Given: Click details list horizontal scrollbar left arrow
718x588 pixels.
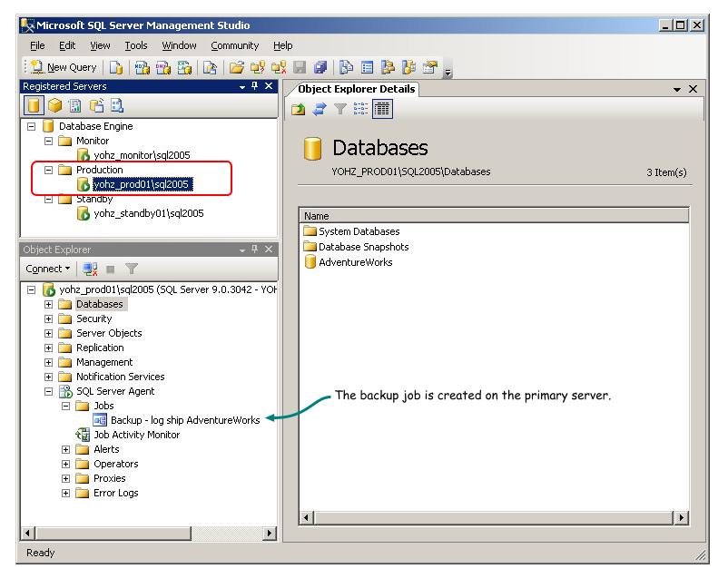Looking at the screenshot, I should pyautogui.click(x=306, y=518).
